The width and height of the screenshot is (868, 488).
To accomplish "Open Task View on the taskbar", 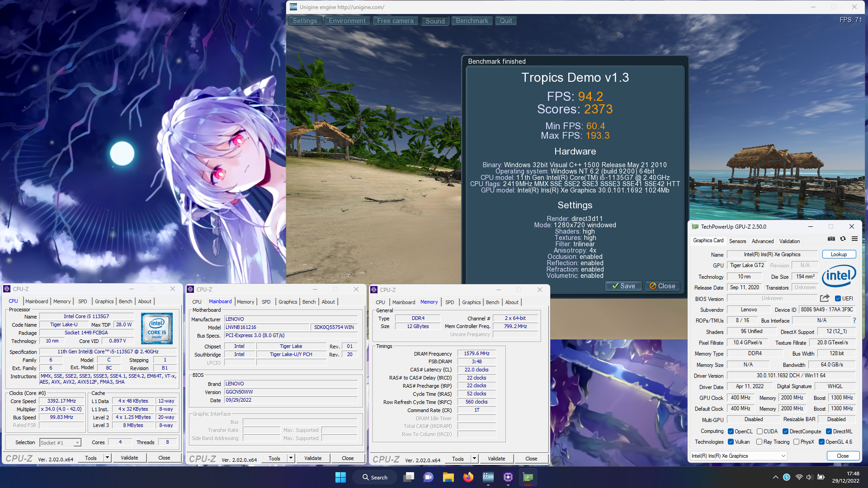I will [409, 477].
